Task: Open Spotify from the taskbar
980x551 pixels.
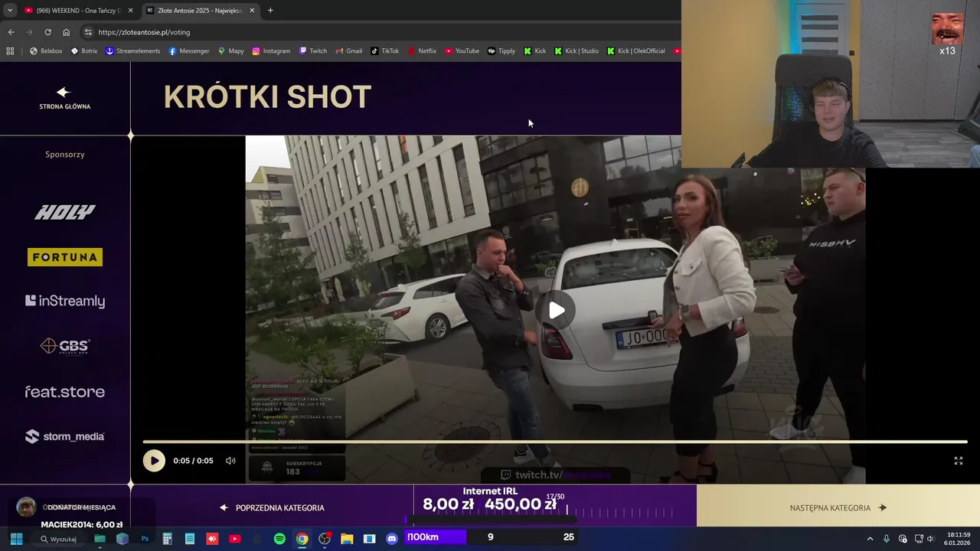Action: pos(279,539)
